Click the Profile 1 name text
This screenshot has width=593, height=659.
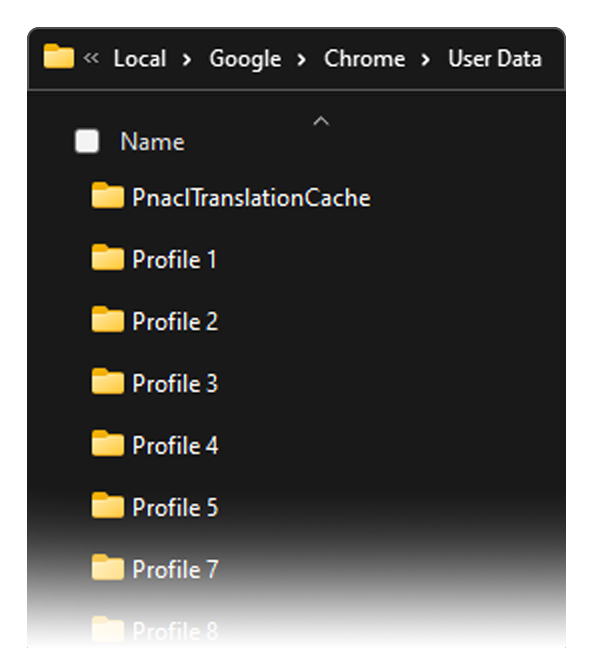[x=174, y=259]
